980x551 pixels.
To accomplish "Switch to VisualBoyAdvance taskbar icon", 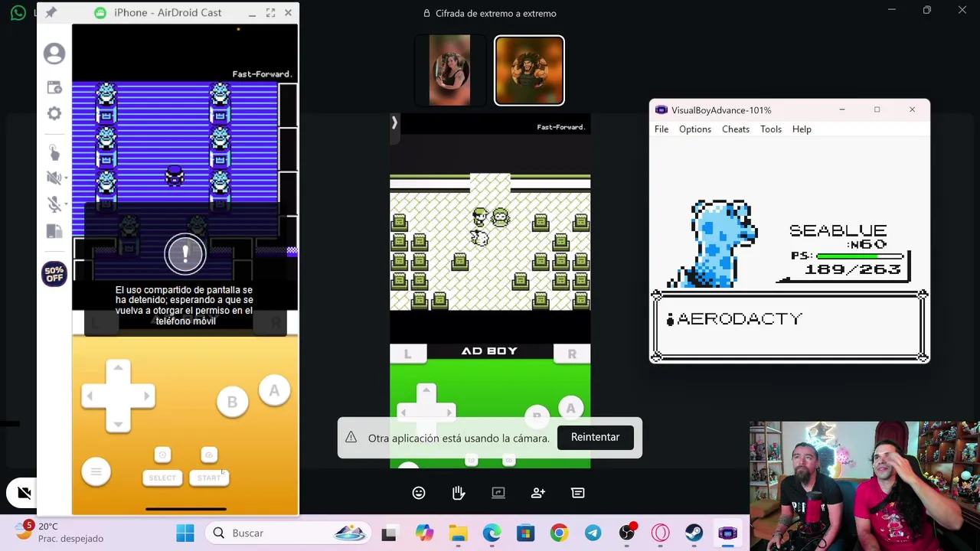I will point(727,533).
